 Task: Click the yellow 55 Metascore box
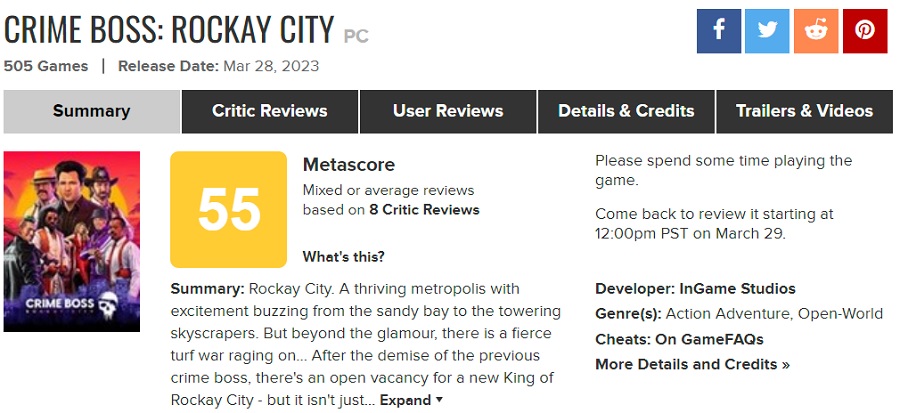point(229,208)
